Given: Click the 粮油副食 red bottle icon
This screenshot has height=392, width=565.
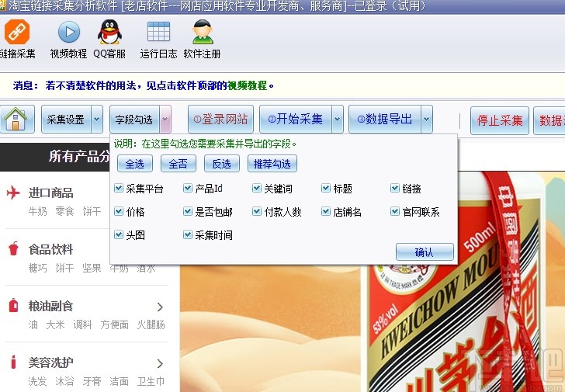Looking at the screenshot, I should (x=13, y=305).
